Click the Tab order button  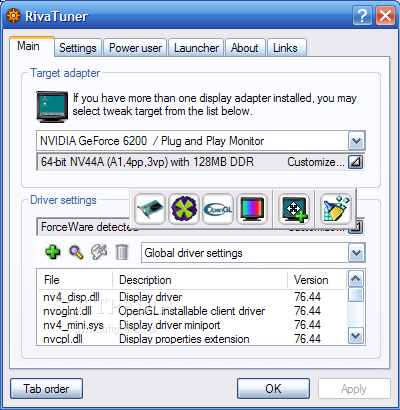(46, 389)
